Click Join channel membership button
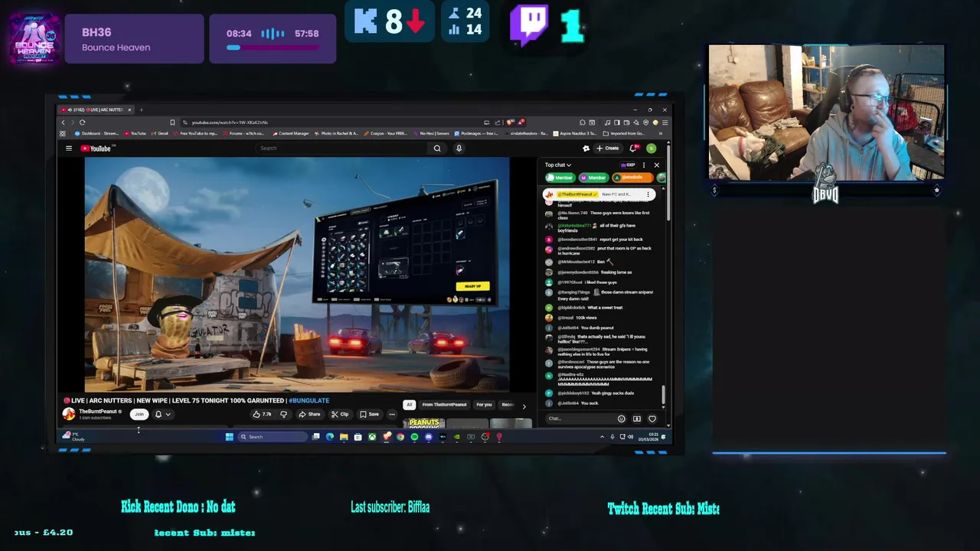The image size is (980, 551). pyautogui.click(x=139, y=414)
